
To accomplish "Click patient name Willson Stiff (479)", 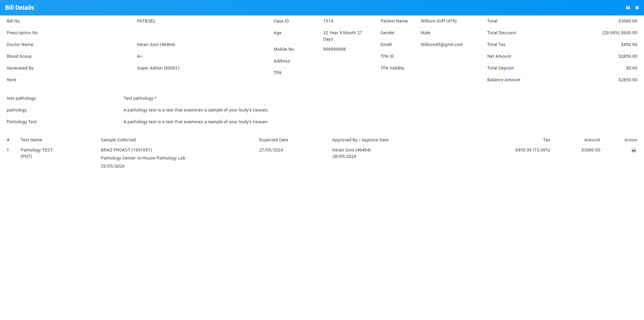I will click(438, 21).
